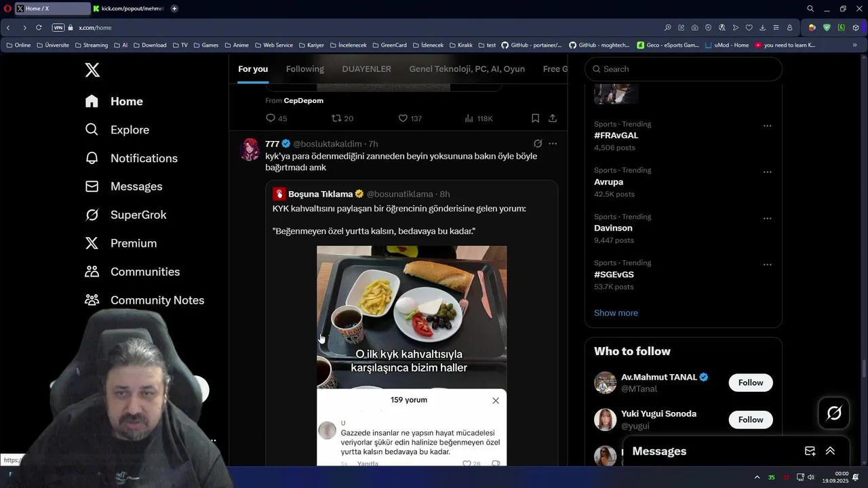Screen dimensions: 868x488
Task: Share the CepDepom post
Action: click(553, 118)
